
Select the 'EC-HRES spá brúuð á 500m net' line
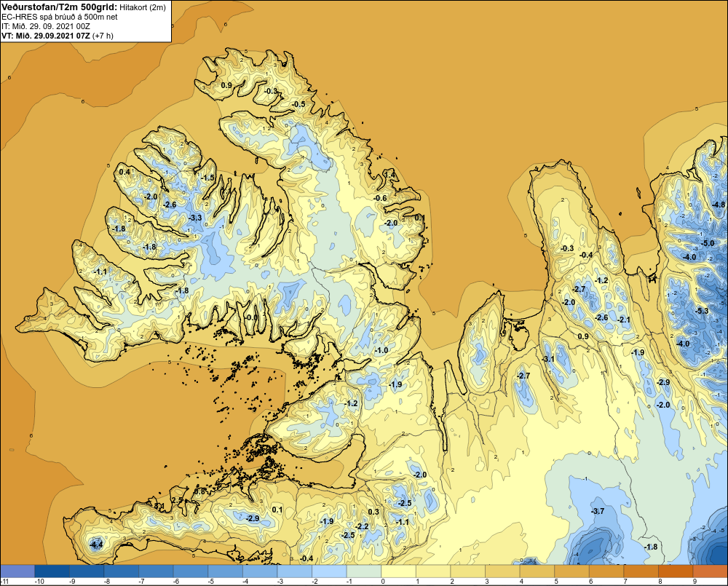click(x=60, y=17)
